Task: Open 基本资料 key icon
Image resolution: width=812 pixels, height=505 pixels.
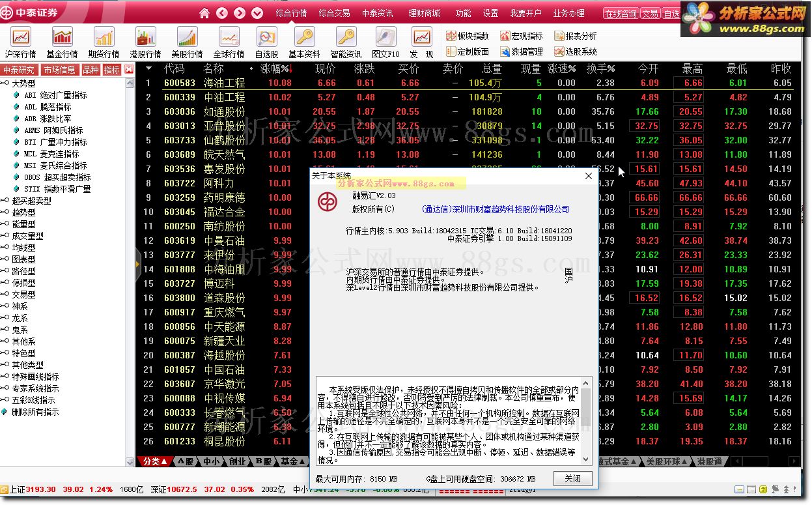Action: click(x=304, y=43)
